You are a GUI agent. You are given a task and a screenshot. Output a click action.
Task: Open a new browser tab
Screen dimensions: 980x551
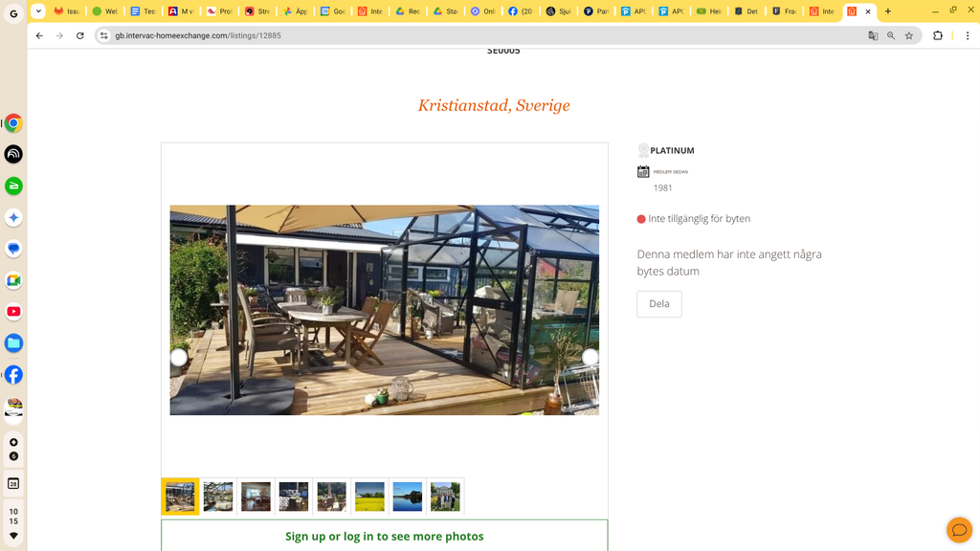[x=887, y=11]
